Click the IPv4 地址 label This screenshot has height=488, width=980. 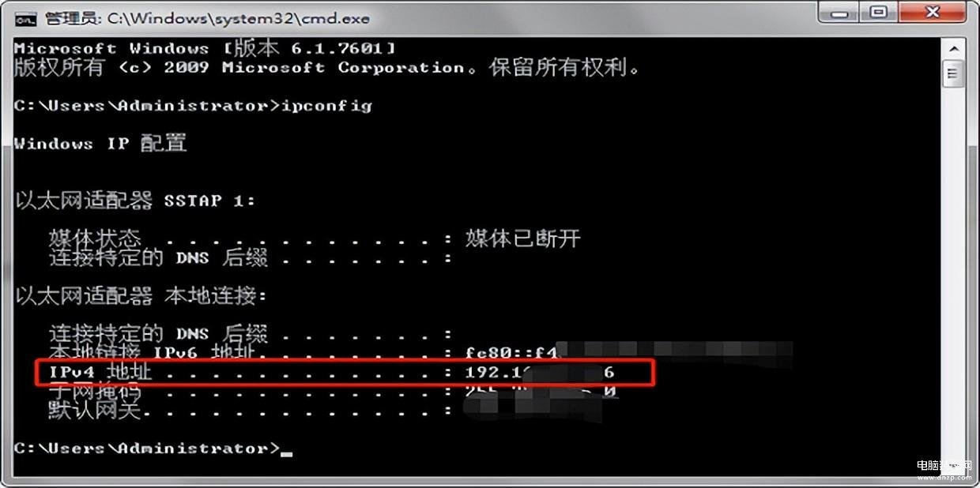100,372
